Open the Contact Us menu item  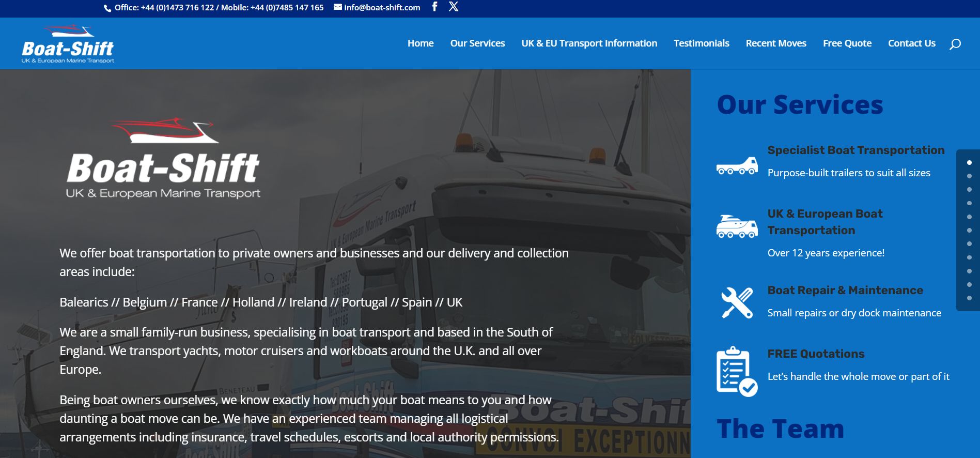[912, 43]
